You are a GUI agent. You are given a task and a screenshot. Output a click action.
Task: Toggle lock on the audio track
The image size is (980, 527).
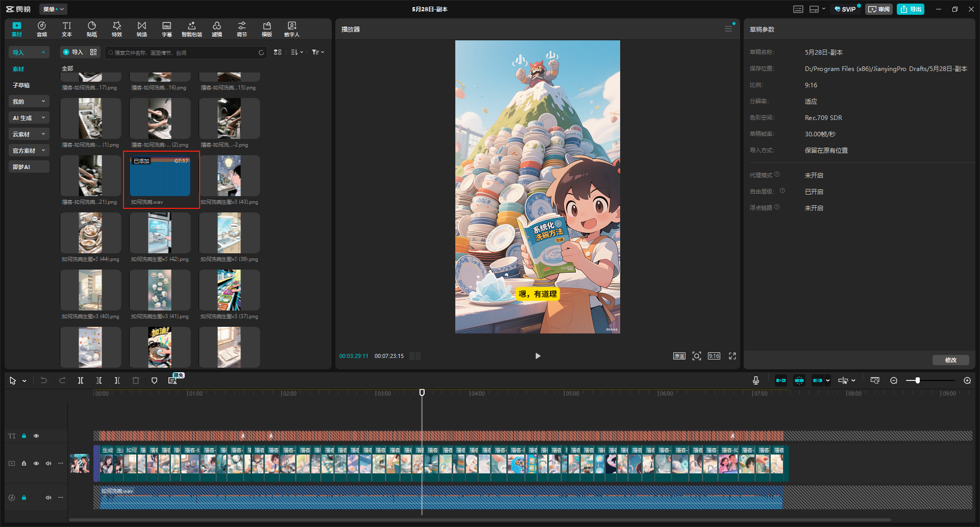tap(24, 497)
